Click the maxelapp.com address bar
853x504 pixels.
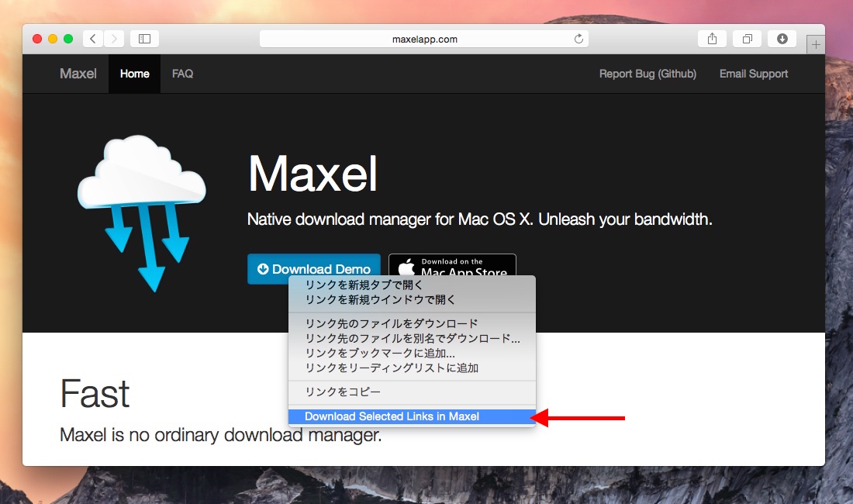click(423, 39)
